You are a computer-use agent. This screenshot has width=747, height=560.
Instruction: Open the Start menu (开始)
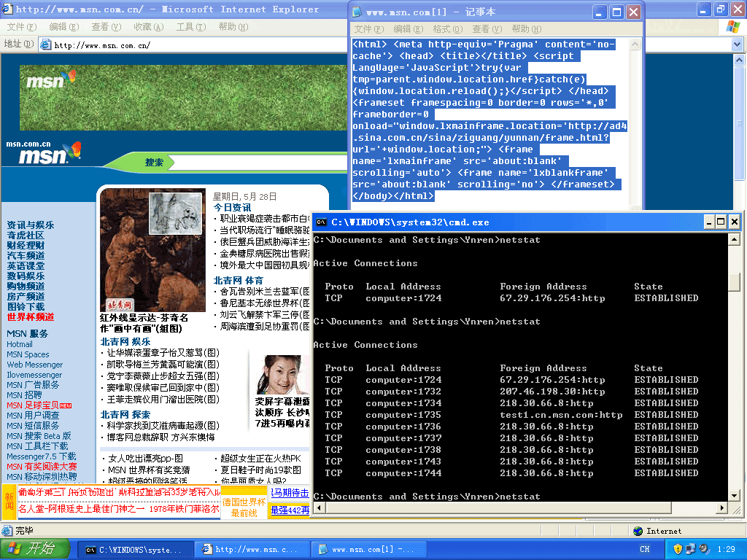[35, 549]
